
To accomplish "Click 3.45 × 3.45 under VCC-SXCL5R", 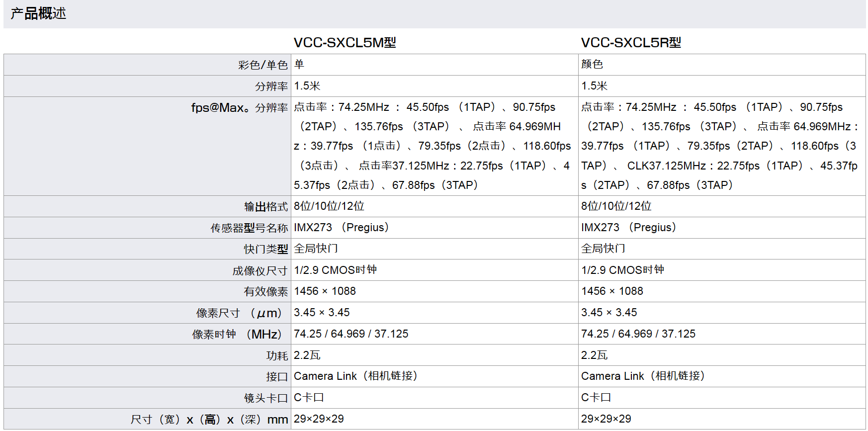I will (609, 313).
